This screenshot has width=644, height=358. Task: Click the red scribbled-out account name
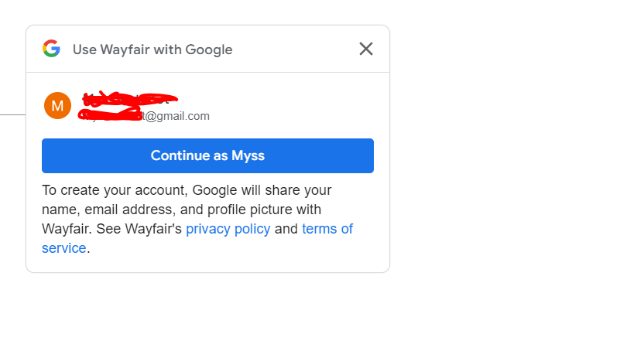pos(129,99)
